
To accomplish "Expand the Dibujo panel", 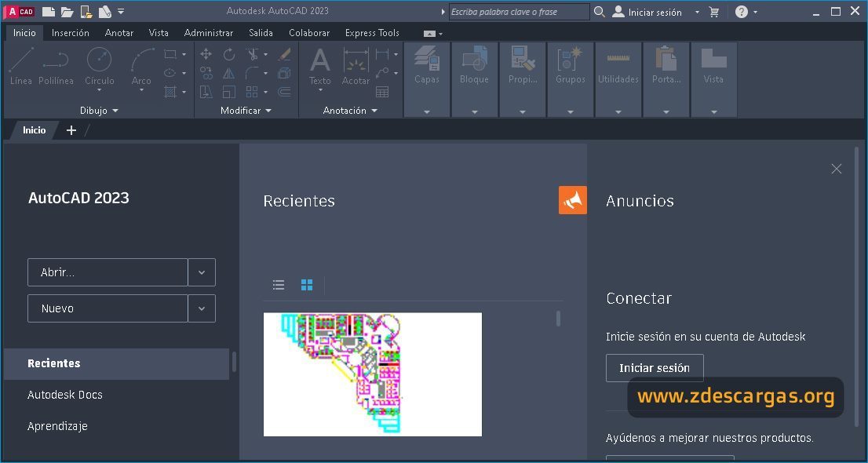I will click(99, 111).
